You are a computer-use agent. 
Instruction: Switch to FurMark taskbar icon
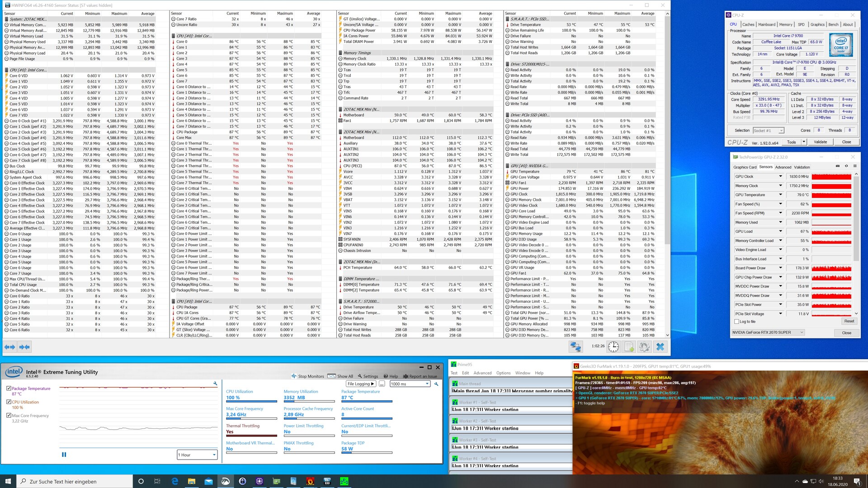(310, 481)
